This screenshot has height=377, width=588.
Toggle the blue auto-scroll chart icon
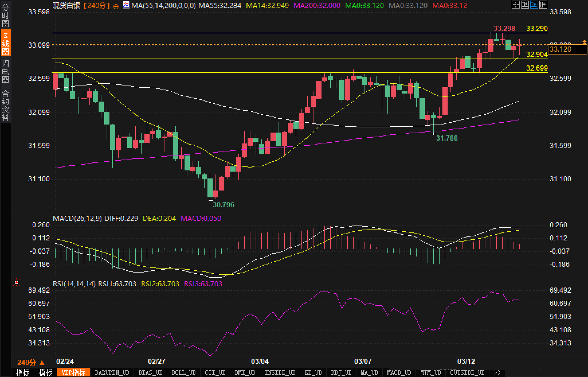[534, 5]
